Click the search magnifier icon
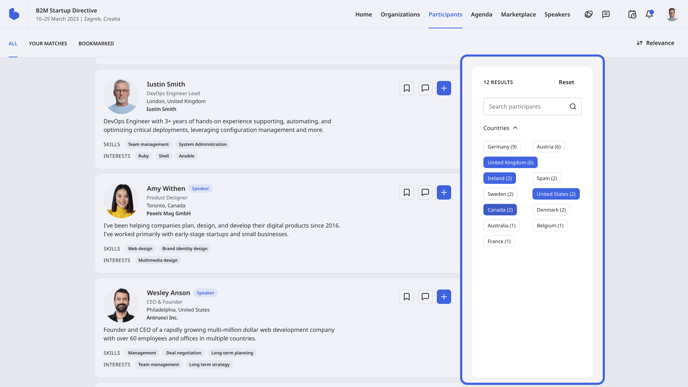The height and width of the screenshot is (387, 688). tap(573, 107)
